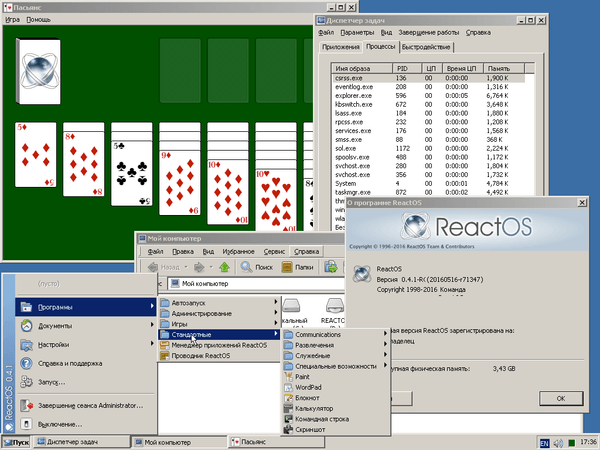Click the clock showing 17:36
The height and width of the screenshot is (450, 600).
589,443
